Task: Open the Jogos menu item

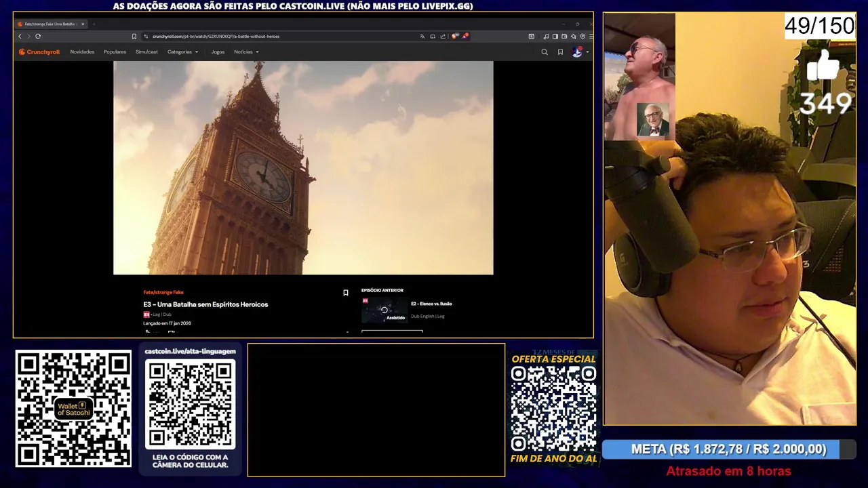Action: coord(218,52)
